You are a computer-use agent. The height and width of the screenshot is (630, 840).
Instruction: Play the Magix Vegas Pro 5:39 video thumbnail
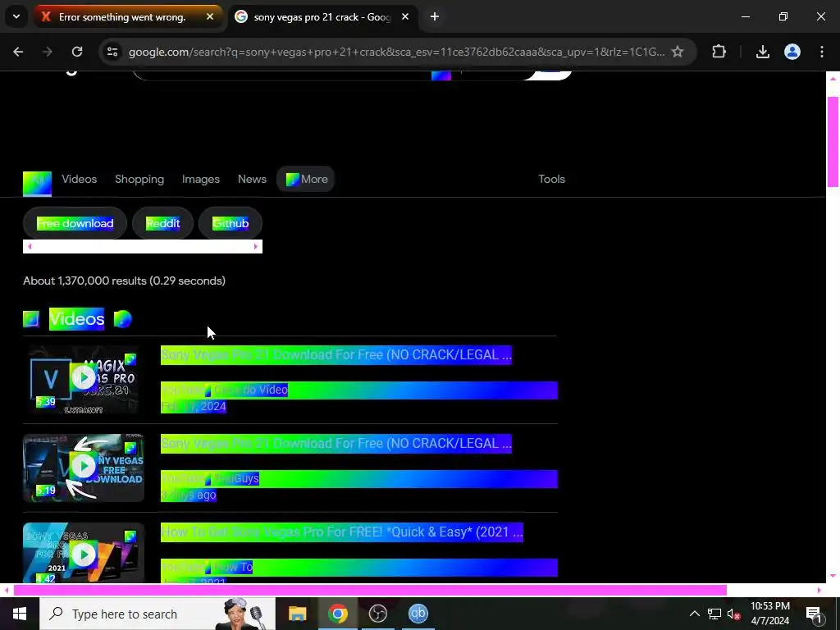point(84,379)
